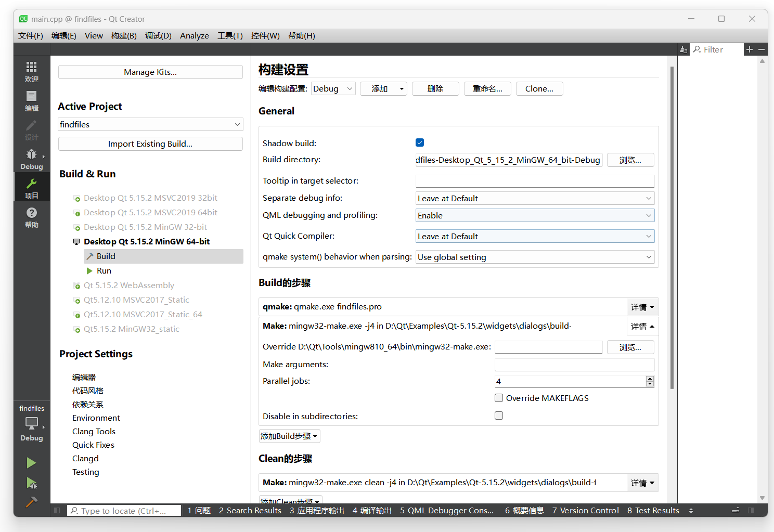
Task: Click the Manage Kits... button
Action: coord(150,72)
